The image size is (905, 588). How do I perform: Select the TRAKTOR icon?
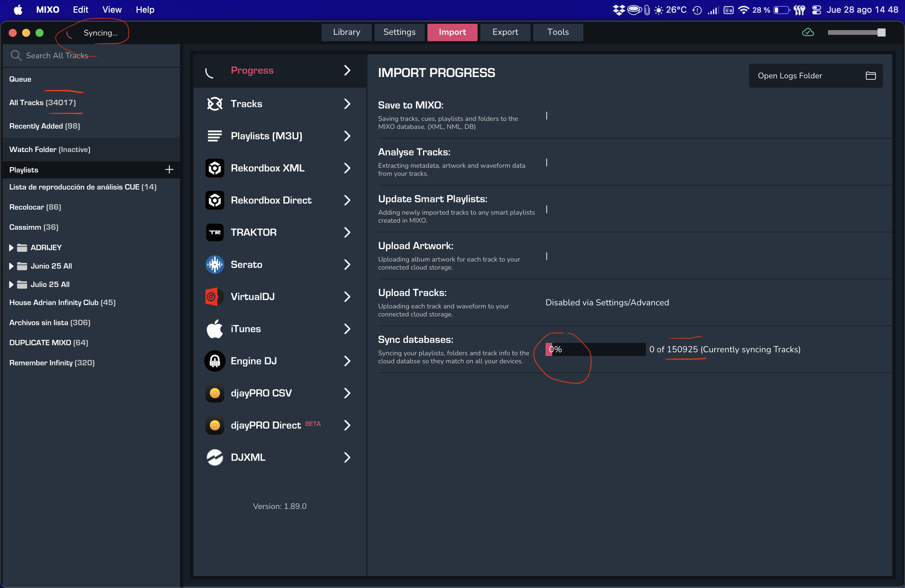click(215, 232)
